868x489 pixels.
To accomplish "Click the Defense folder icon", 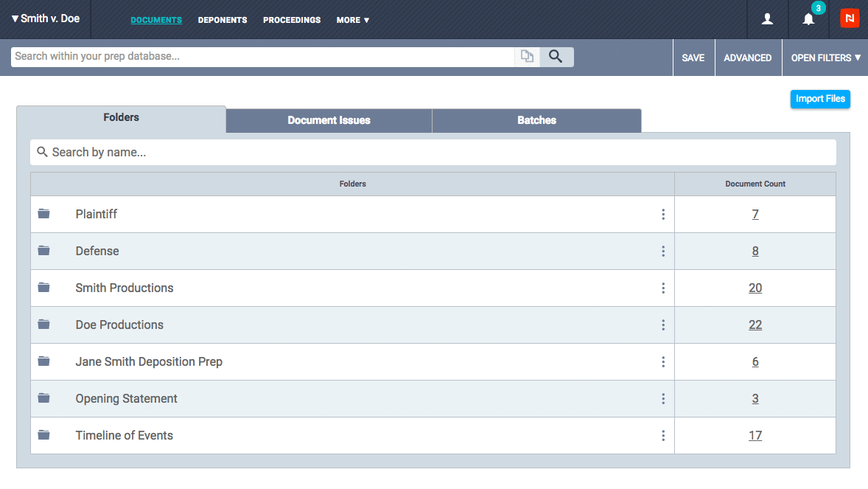I will click(x=43, y=251).
